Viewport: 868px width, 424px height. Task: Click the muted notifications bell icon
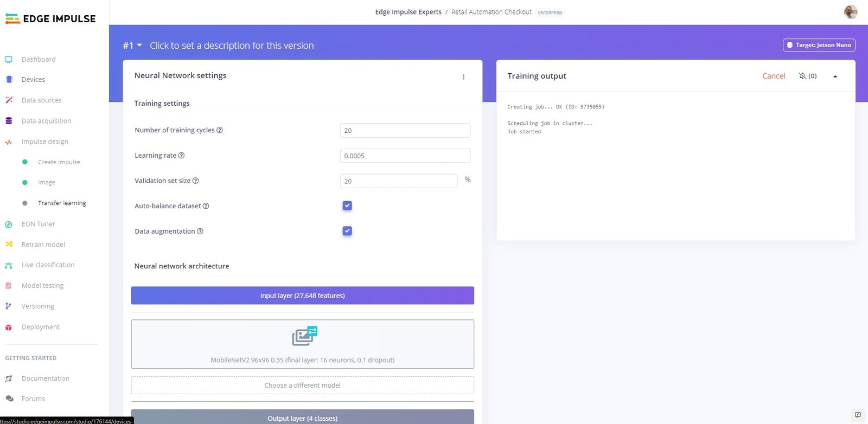(x=802, y=76)
